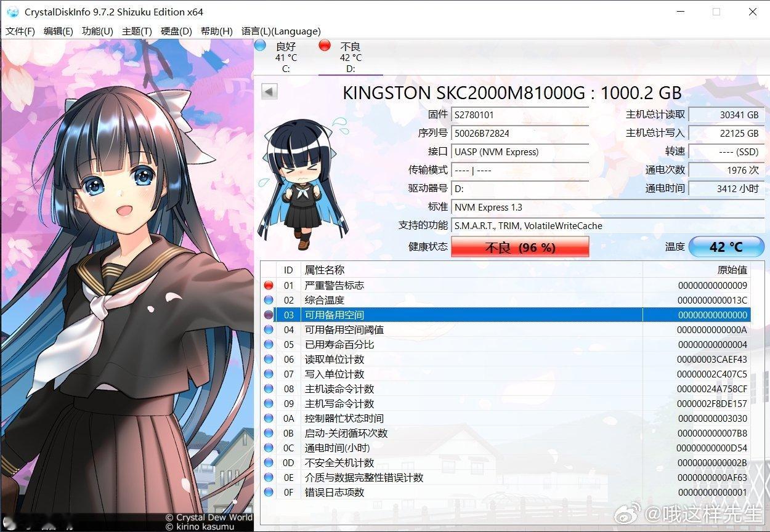Select the 控制器忙状态时间 attribute name
The height and width of the screenshot is (532, 770).
click(x=344, y=418)
